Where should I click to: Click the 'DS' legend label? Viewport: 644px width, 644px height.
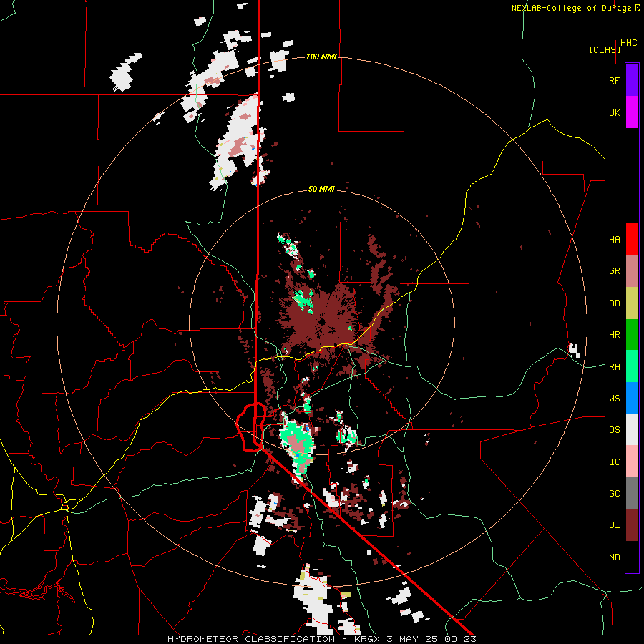click(614, 430)
